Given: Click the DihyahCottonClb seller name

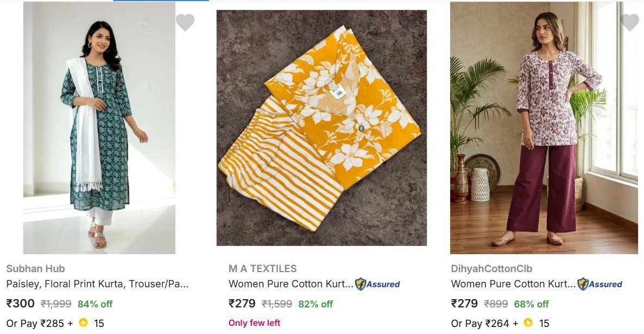Looking at the screenshot, I should (x=491, y=268).
